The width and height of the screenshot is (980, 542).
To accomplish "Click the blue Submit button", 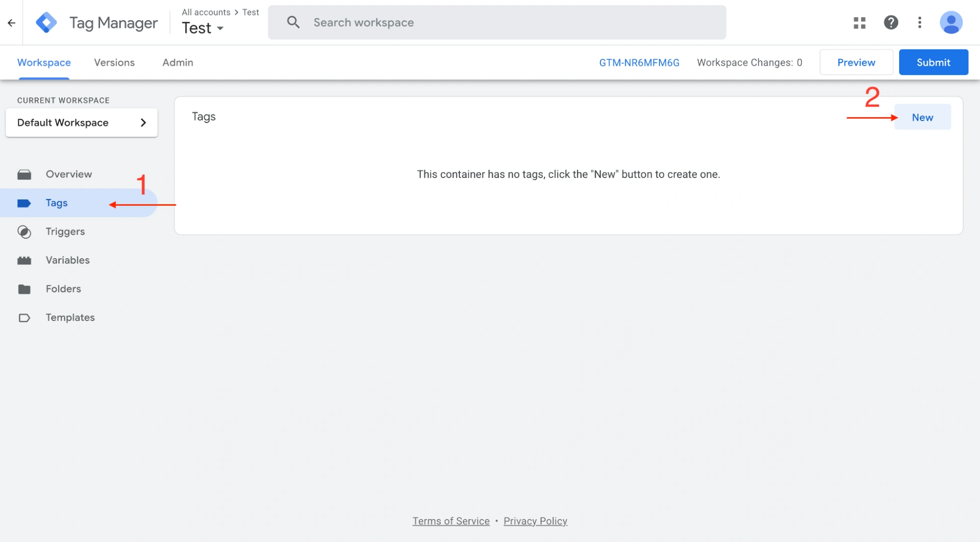I will 933,63.
